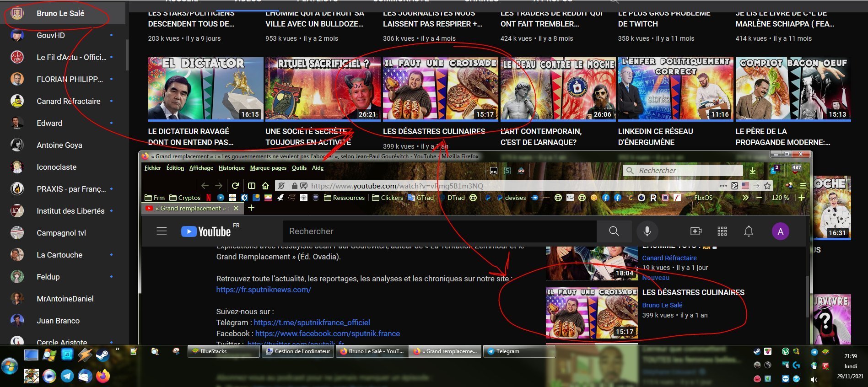Click the Firefox forward arrow
Image resolution: width=868 pixels, height=387 pixels.
[x=219, y=186]
